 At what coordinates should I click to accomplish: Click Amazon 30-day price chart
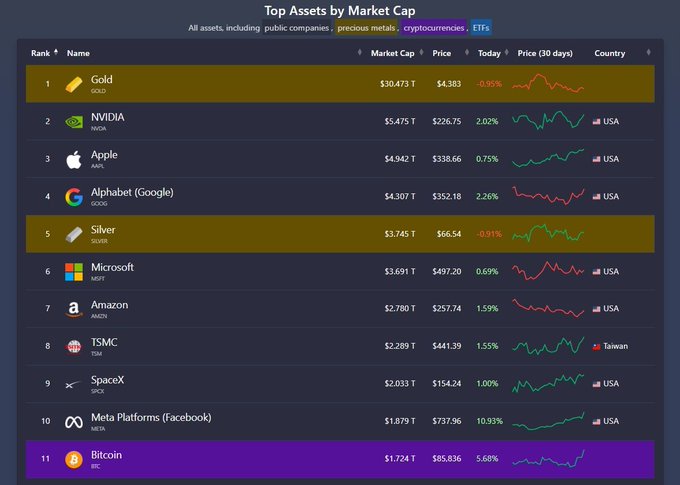pos(548,308)
